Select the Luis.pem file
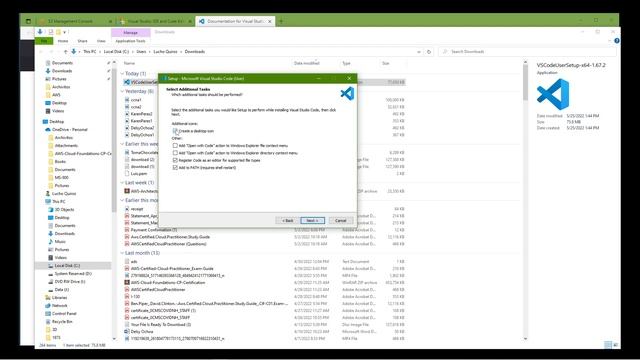Screen dimensions: 640x360 139,173
